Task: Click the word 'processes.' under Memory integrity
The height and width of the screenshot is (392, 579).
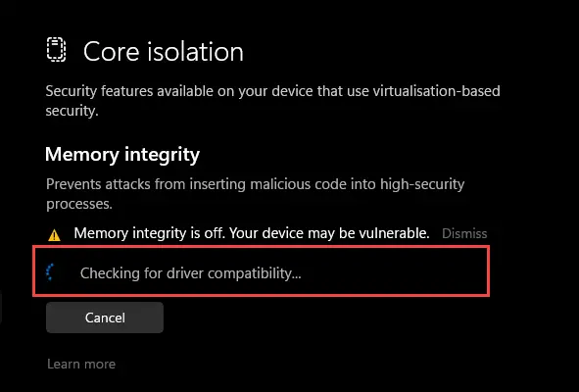Action: click(x=79, y=204)
